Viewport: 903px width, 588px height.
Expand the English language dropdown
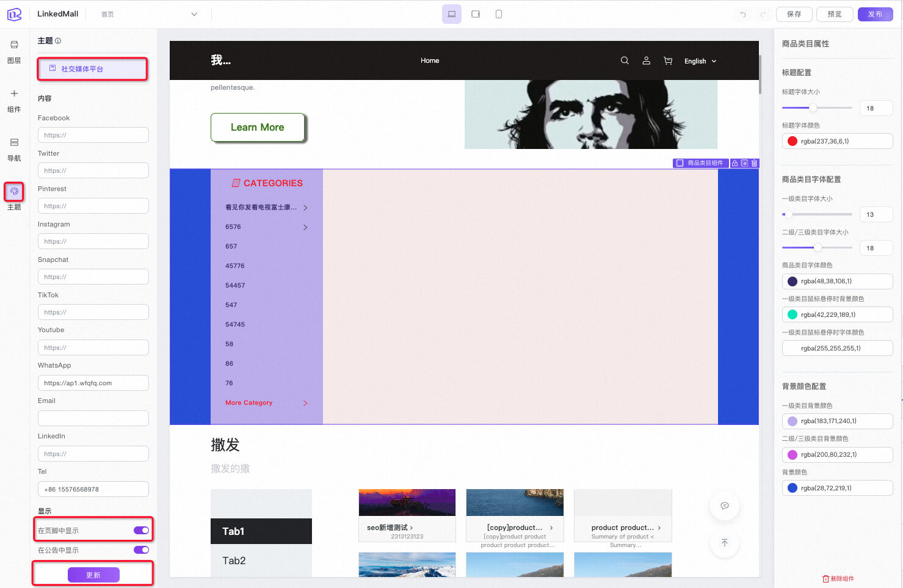coord(700,61)
